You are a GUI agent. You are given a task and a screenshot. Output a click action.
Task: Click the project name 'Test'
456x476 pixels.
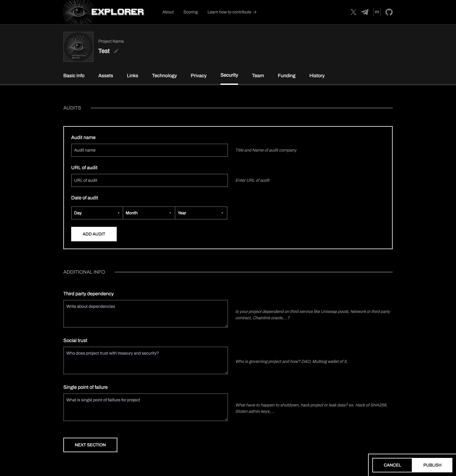point(104,51)
